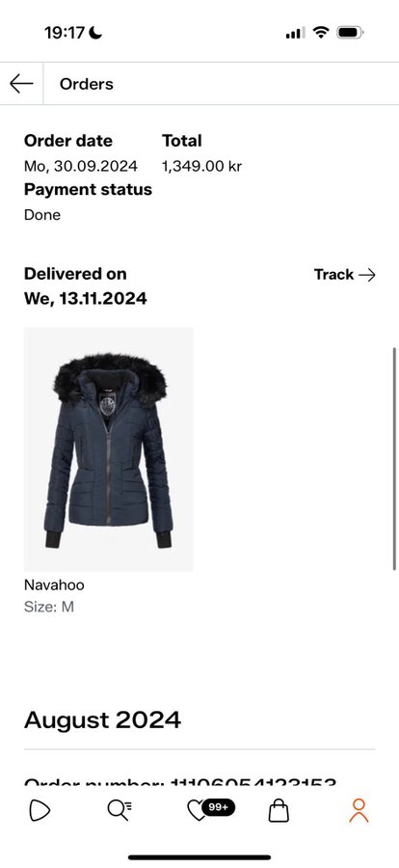
Task: Tap the 19:17 clock in status bar
Action: click(65, 33)
